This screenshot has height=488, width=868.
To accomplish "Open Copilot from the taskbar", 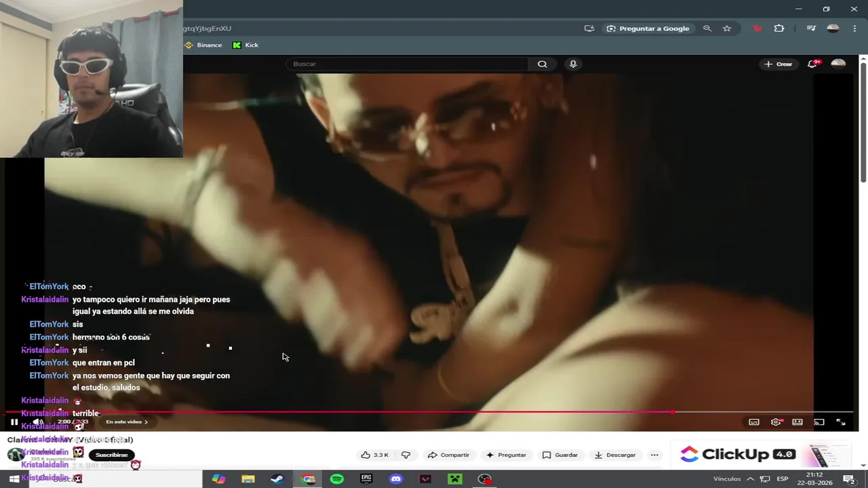I will pos(218,479).
